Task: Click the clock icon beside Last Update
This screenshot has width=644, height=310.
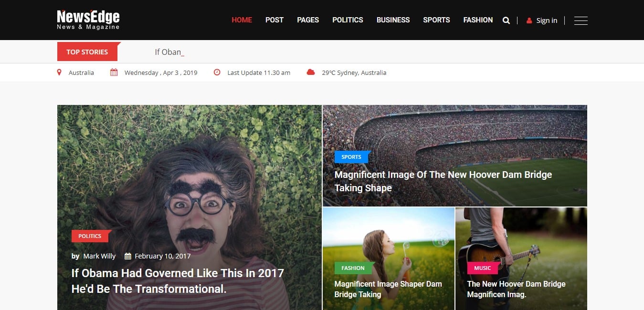Action: pyautogui.click(x=217, y=72)
